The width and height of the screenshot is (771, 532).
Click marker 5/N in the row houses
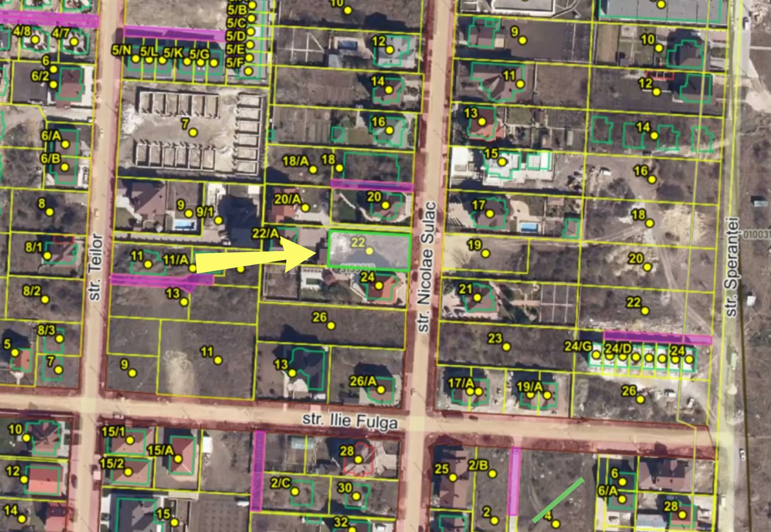coord(135,59)
